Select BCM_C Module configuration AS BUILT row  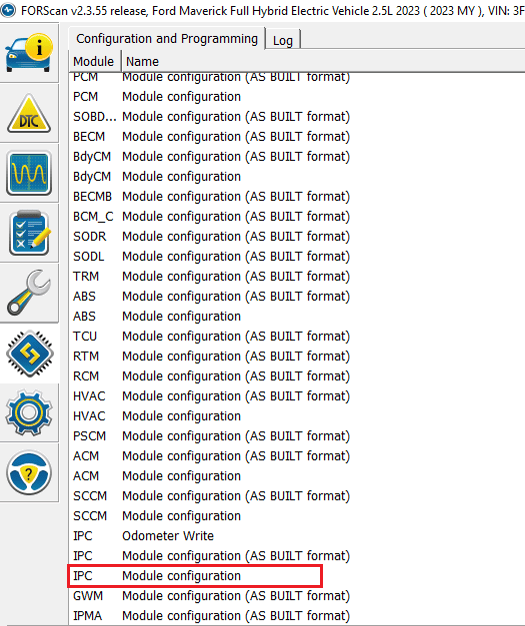pyautogui.click(x=297, y=216)
